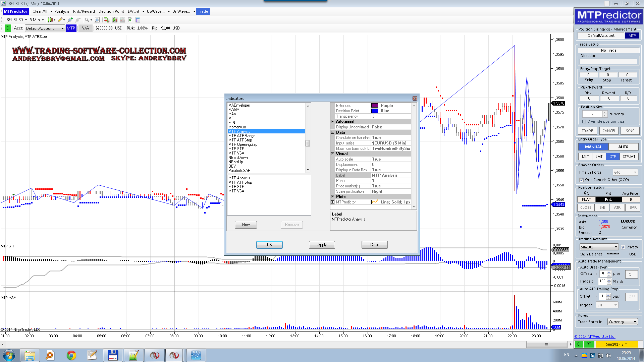Image resolution: width=644 pixels, height=362 pixels.
Task: Open the chart style candlestick icon
Action: coord(50,20)
